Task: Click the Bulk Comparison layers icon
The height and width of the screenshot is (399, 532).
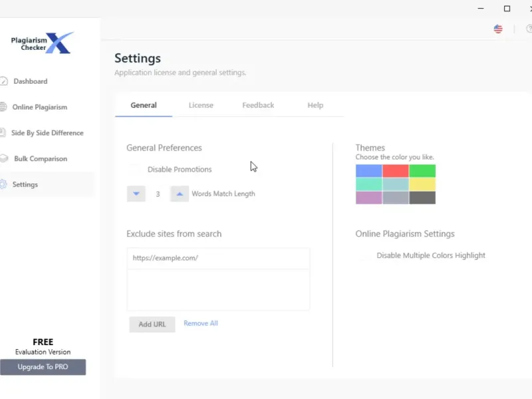Action: click(4, 159)
